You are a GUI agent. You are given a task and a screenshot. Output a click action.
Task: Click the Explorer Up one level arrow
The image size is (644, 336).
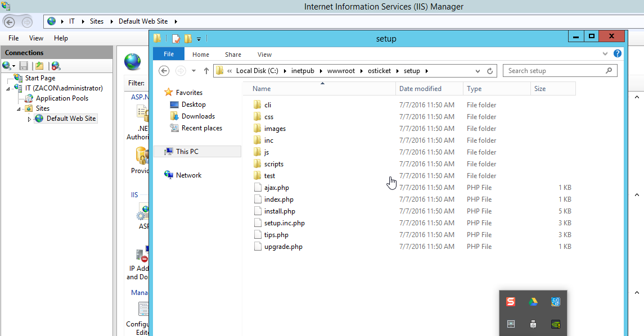pyautogui.click(x=206, y=71)
